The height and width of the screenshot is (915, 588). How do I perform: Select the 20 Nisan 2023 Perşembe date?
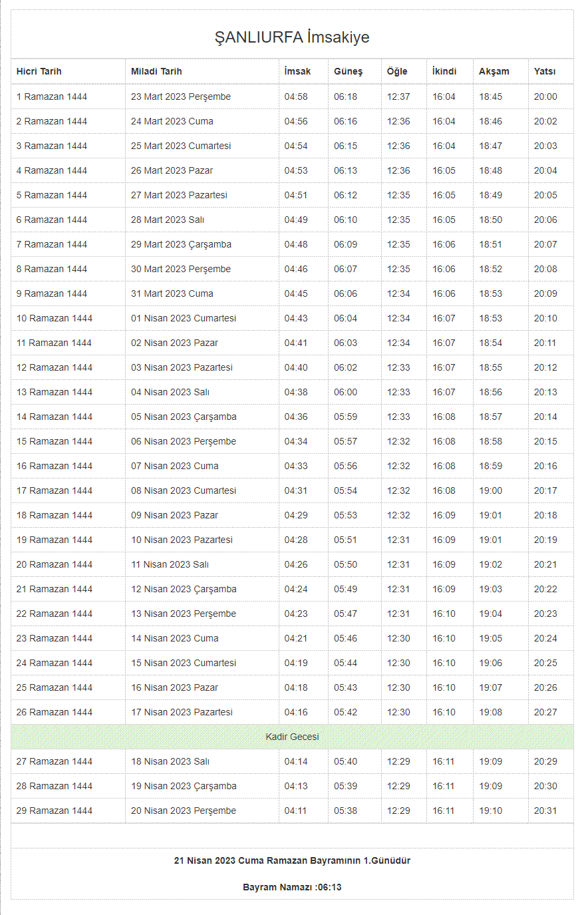coord(184,811)
